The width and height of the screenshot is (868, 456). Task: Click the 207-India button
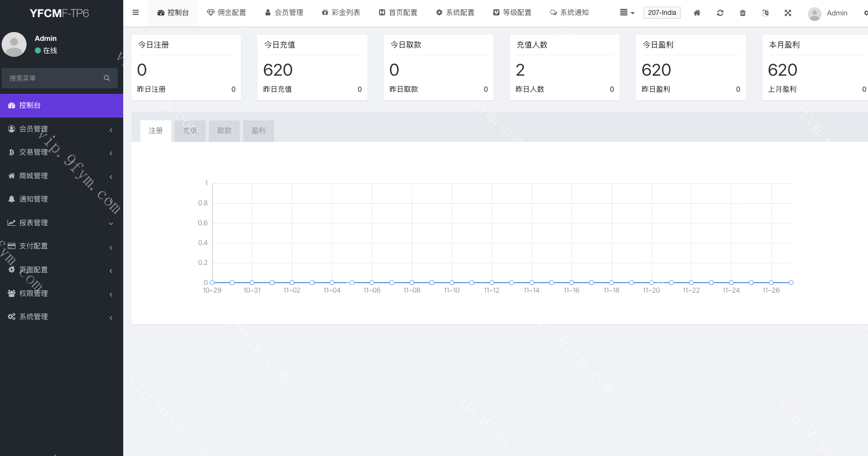662,13
